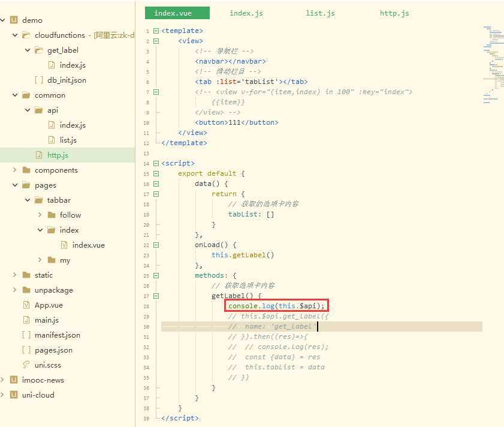
Task: Click the imooc-news project icon
Action: 14,380
